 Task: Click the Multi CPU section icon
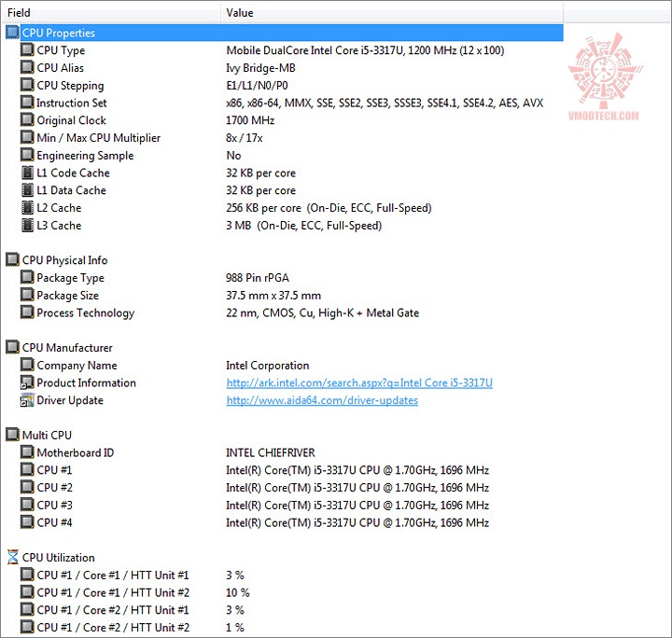pyautogui.click(x=12, y=435)
